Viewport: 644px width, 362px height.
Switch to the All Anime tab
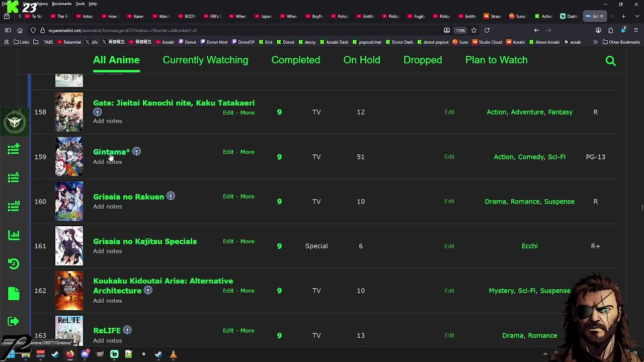(116, 60)
